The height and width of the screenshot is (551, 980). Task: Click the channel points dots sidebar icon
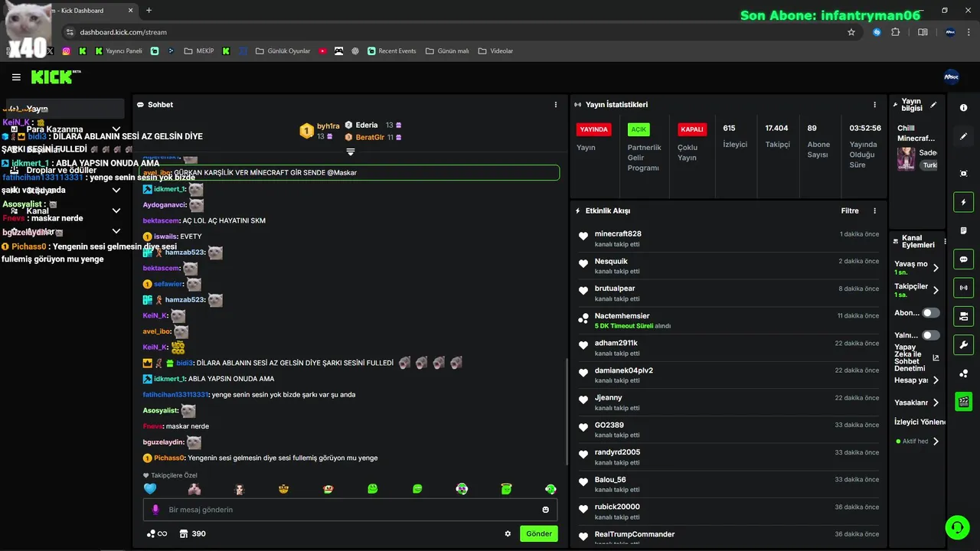(964, 373)
